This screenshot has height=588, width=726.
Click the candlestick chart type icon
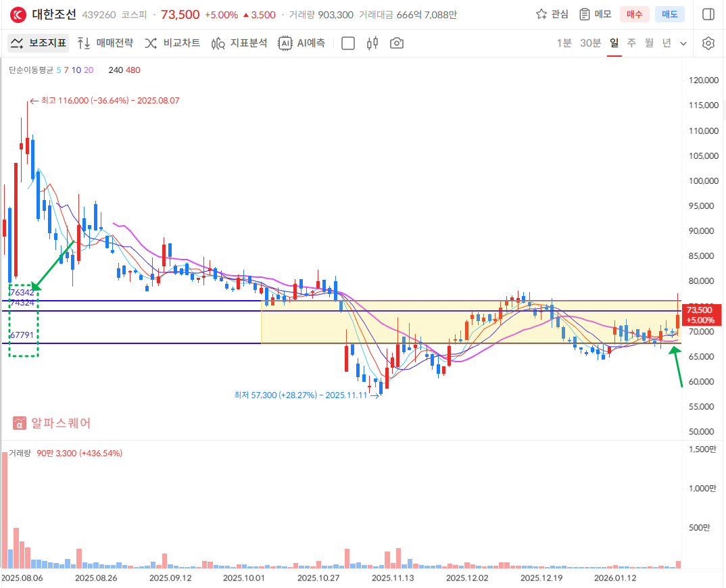pos(372,43)
